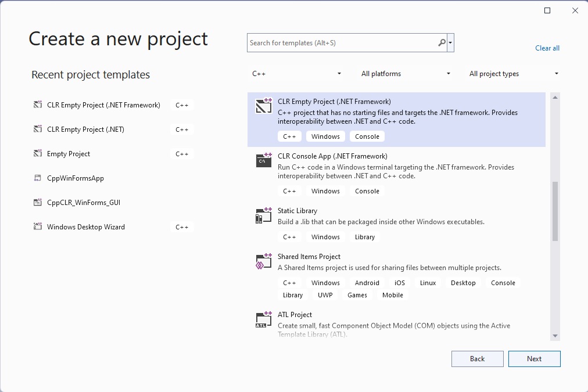Click the iOS tag under Shared Items Project
Viewport: 588px width, 392px height.
pos(400,283)
